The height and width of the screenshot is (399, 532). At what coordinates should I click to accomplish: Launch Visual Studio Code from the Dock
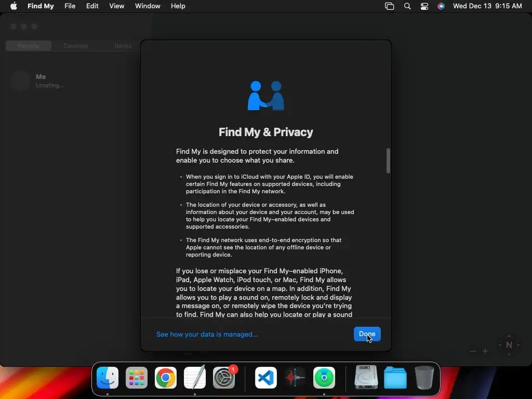(265, 378)
